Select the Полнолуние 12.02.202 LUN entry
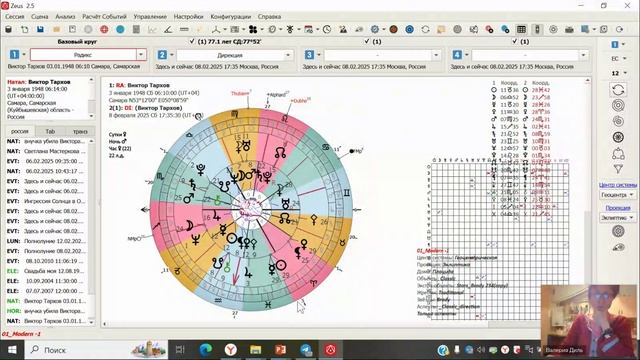Viewport: 640px width, 360px height. tap(47, 241)
